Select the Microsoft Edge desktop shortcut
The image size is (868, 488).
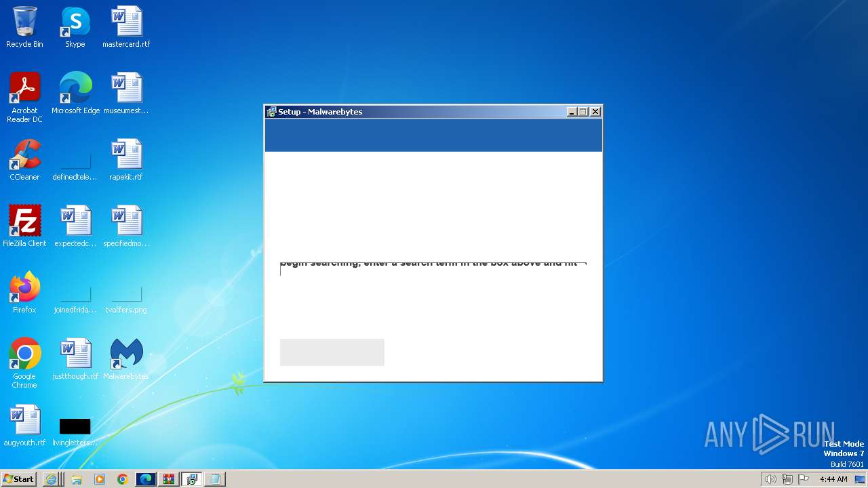(75, 94)
